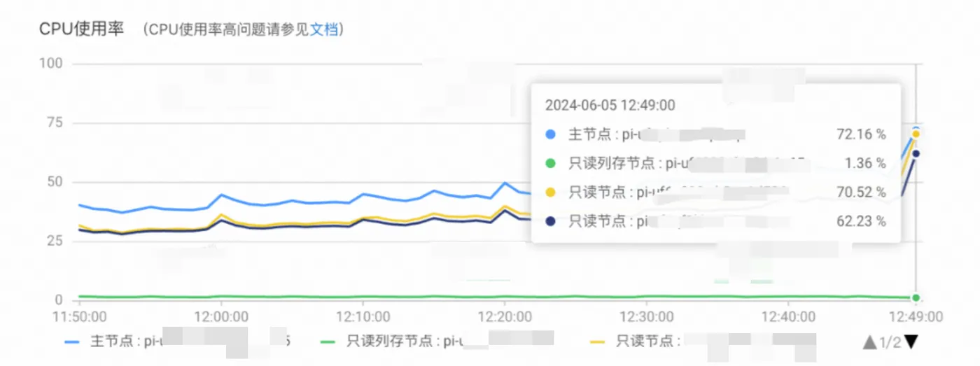The width and height of the screenshot is (980, 366).
Task: Click the 12:00:00 x-axis label
Action: pyautogui.click(x=221, y=317)
